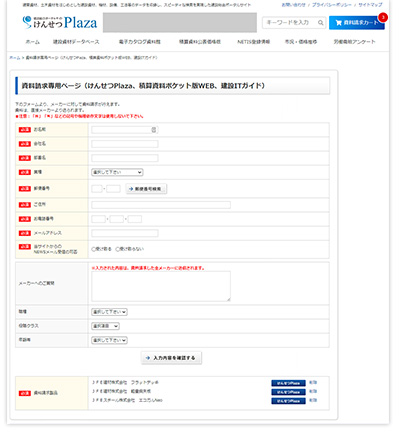Click the postal code search arrow button

146,189
